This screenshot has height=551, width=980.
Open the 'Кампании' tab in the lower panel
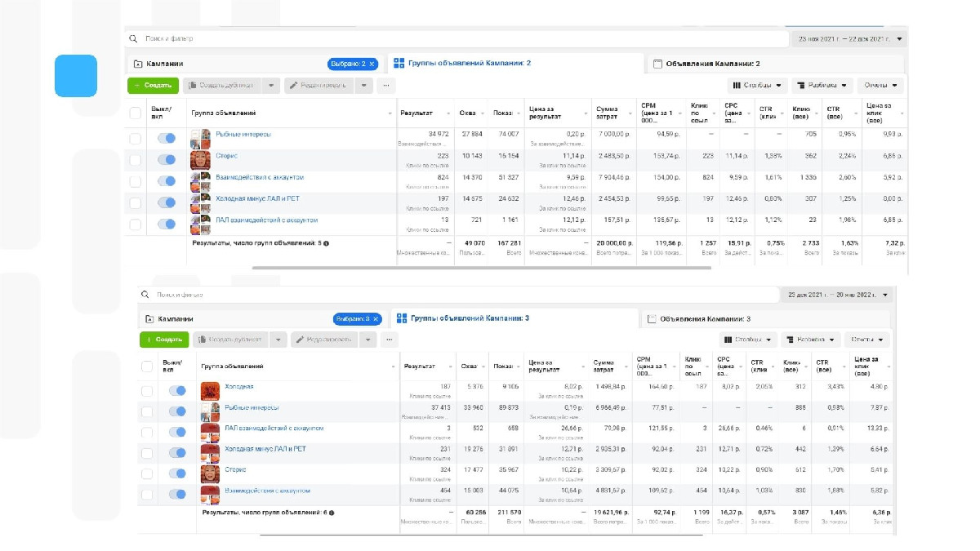175,319
